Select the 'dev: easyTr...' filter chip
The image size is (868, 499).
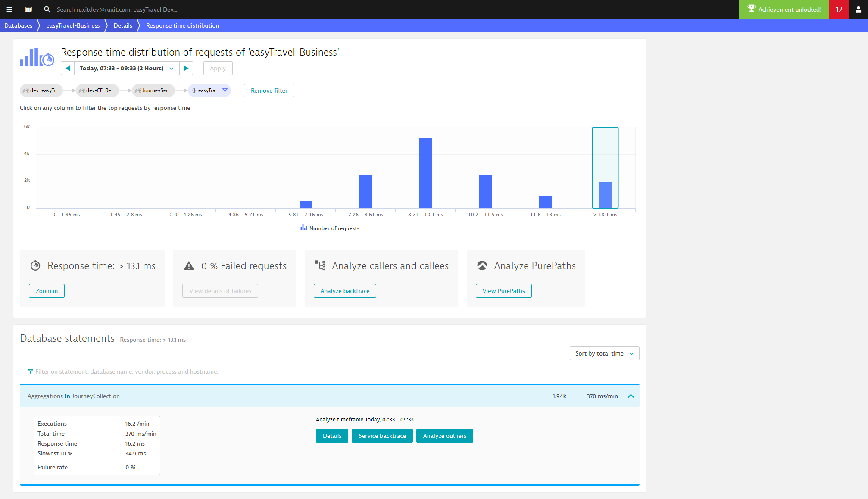(x=41, y=90)
